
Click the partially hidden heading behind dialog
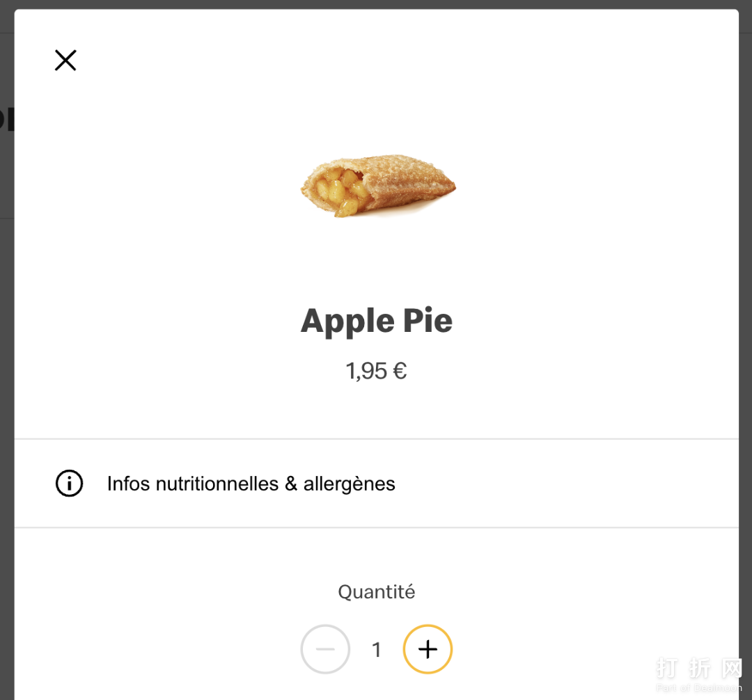tap(6, 119)
